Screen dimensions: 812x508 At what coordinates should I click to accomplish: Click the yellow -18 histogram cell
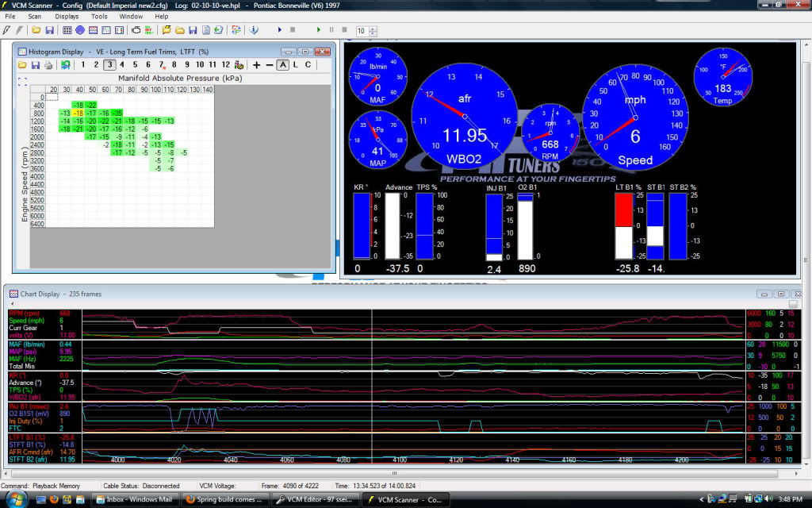coord(79,113)
